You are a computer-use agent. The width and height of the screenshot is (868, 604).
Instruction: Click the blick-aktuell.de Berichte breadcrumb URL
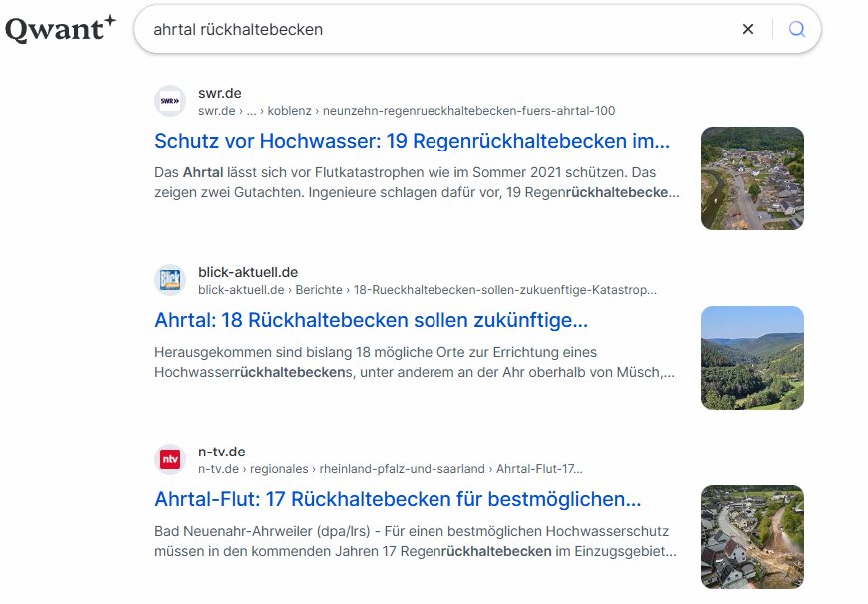[x=428, y=290]
